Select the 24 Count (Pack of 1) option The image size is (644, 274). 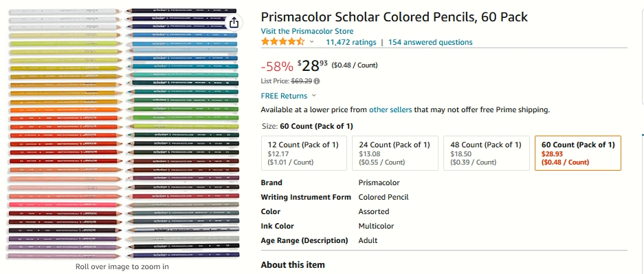[395, 153]
